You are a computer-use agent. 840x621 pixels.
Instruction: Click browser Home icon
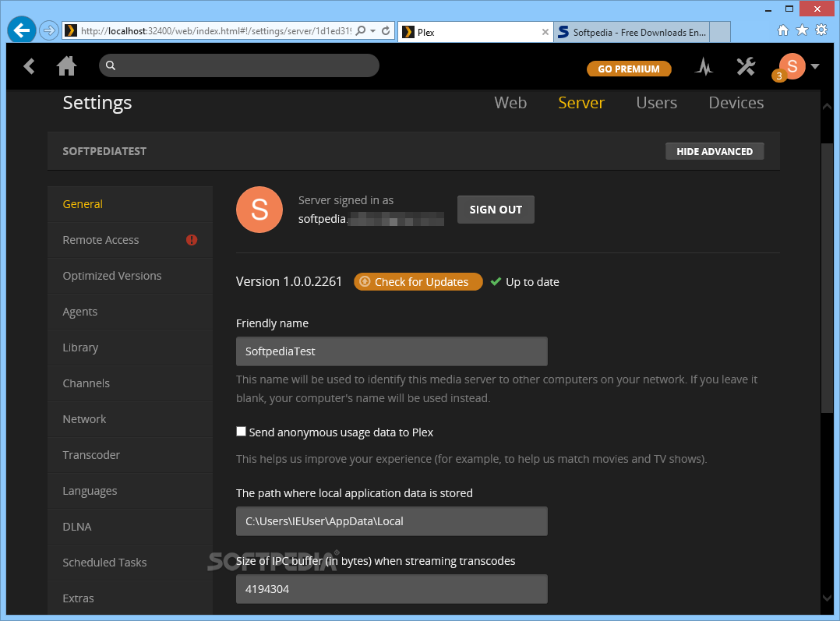[x=782, y=30]
